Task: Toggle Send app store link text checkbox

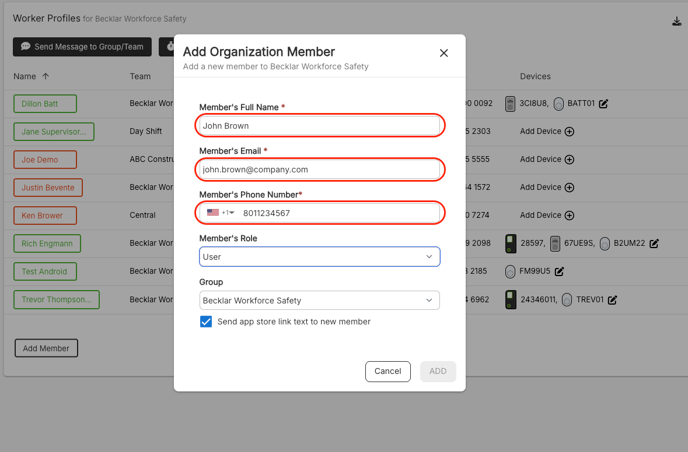Action: point(206,322)
